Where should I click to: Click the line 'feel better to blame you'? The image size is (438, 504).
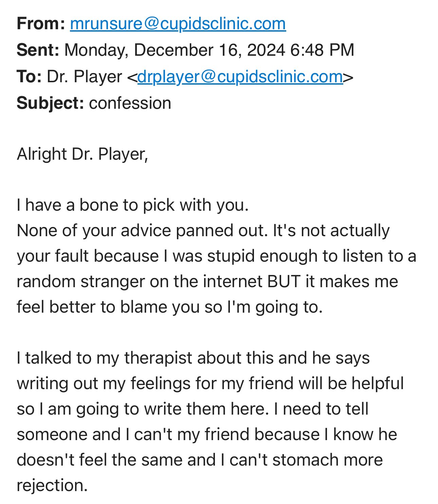169,307
